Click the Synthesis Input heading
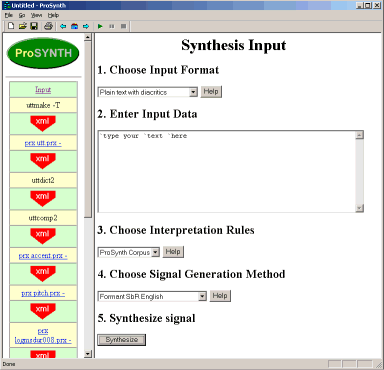The image size is (384, 370). pos(234,45)
